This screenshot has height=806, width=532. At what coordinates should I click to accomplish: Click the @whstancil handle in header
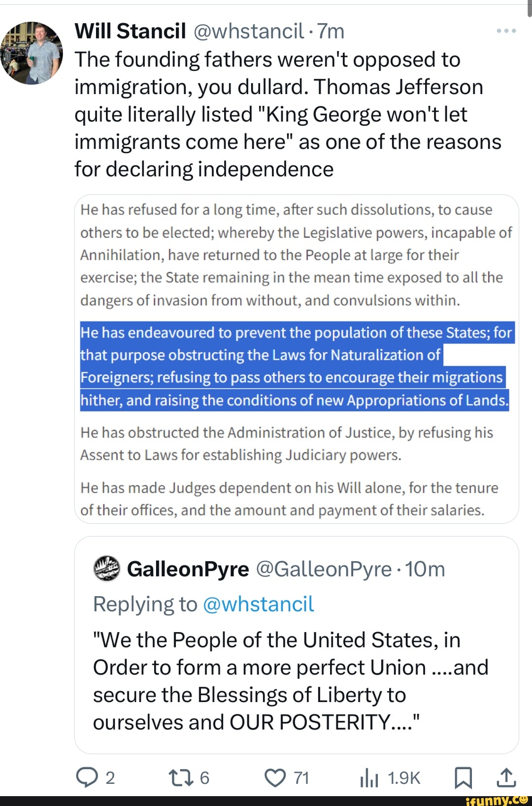coord(248,31)
